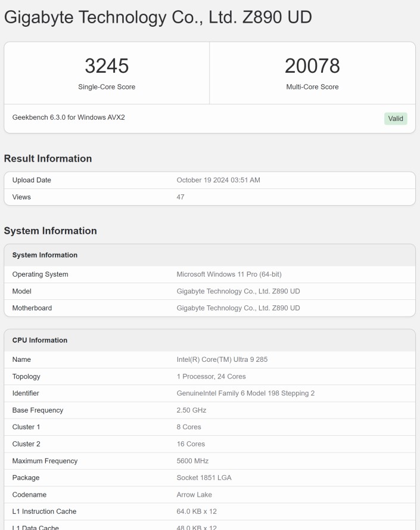Click the 20078 multi-core score

[x=312, y=66]
